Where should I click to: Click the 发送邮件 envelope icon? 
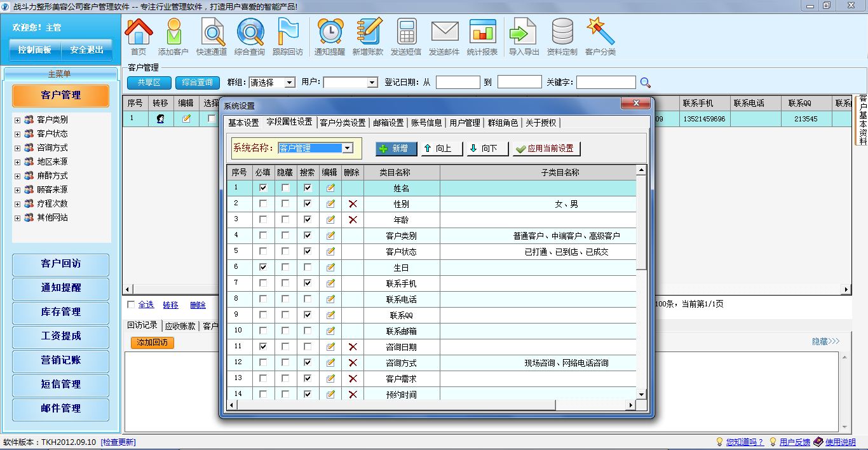coord(444,37)
